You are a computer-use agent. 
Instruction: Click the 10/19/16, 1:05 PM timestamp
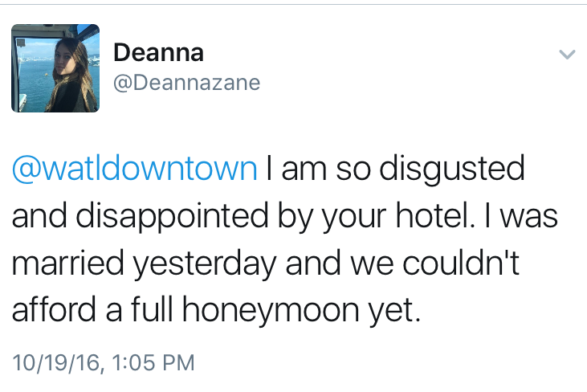pos(103,361)
